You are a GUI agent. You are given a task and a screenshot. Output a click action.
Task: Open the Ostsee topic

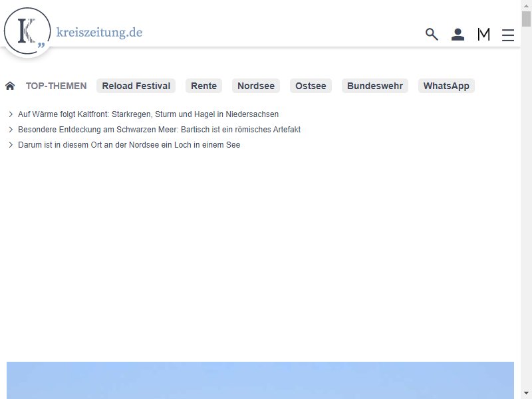pyautogui.click(x=311, y=86)
